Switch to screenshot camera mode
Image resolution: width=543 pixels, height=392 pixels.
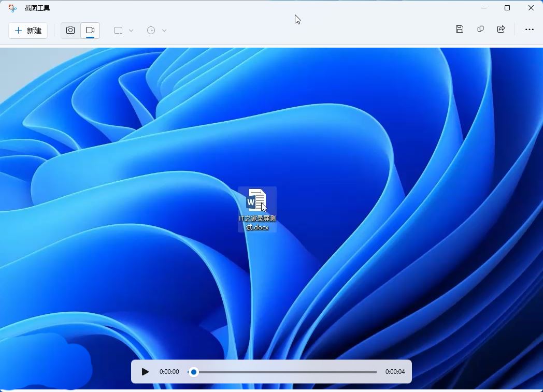(70, 31)
